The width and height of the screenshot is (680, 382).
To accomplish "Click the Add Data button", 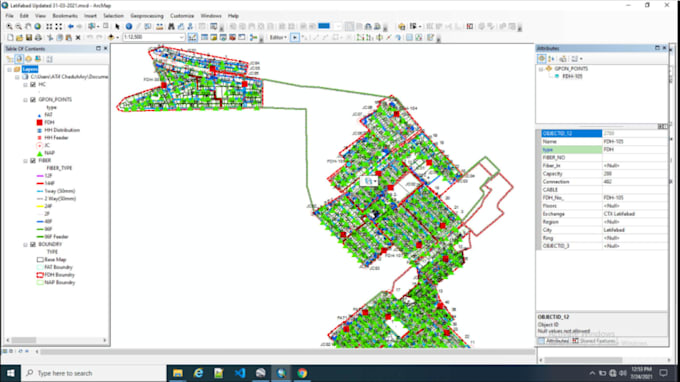I will (x=111, y=38).
